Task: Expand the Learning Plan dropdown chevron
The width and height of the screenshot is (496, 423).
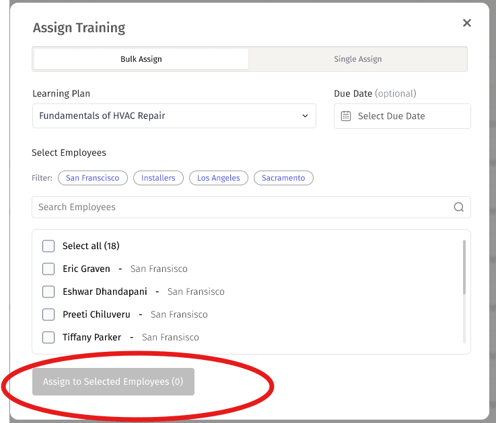Action: pos(305,116)
